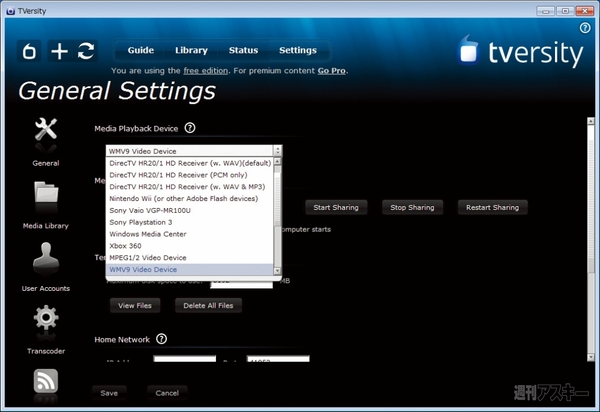Click the View Files button
The height and width of the screenshot is (412, 600).
coord(135,306)
